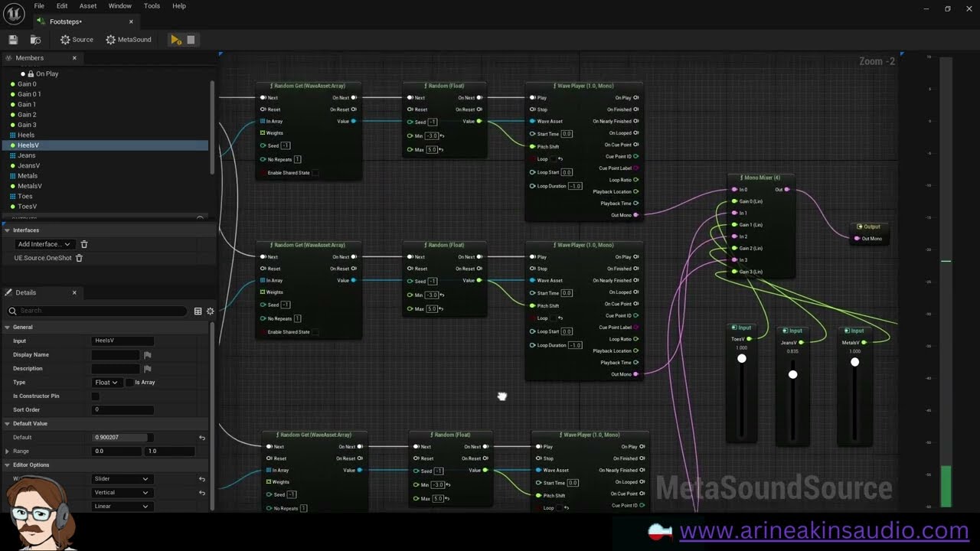Open the File menu
Viewport: 980px width, 551px height.
click(x=39, y=6)
